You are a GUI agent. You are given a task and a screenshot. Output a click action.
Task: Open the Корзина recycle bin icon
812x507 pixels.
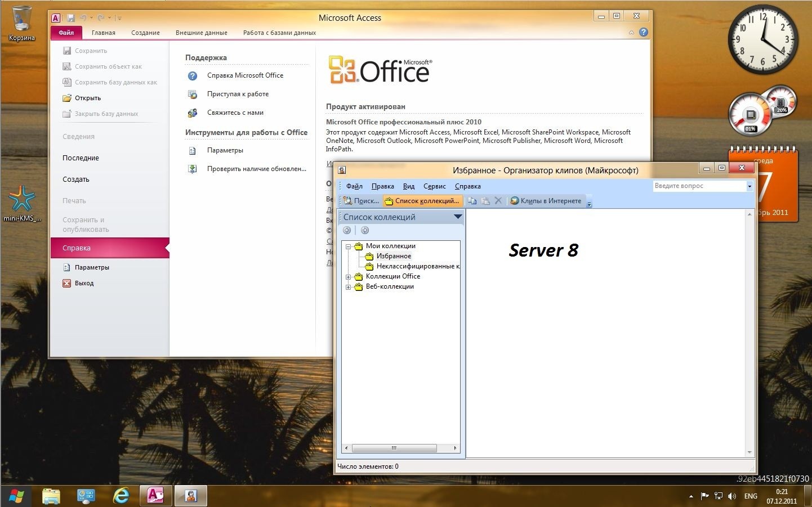21,24
